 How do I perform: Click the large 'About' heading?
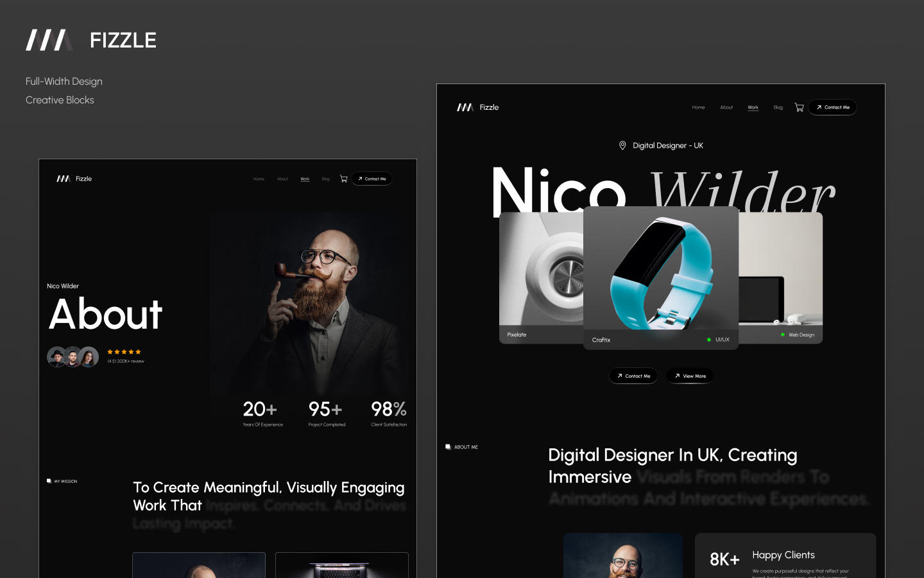106,315
